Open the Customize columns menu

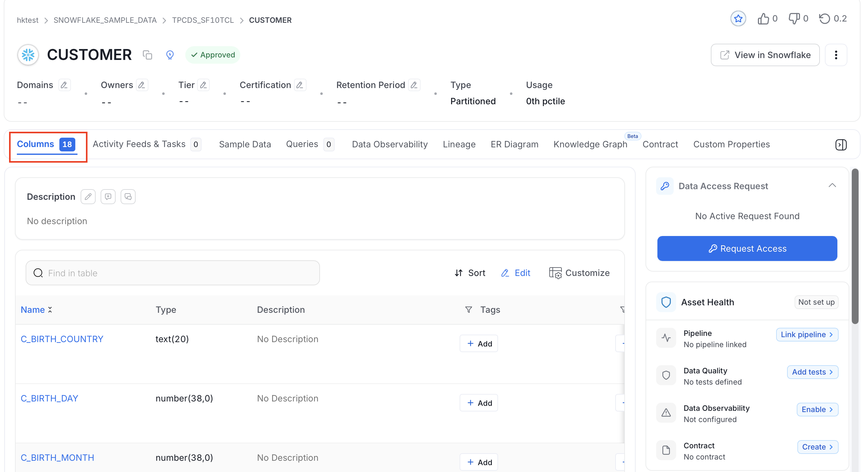click(579, 273)
